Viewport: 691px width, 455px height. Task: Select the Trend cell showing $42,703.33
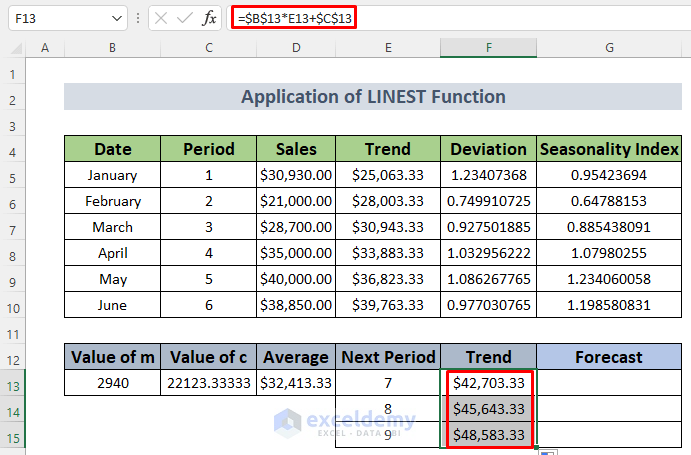488,383
